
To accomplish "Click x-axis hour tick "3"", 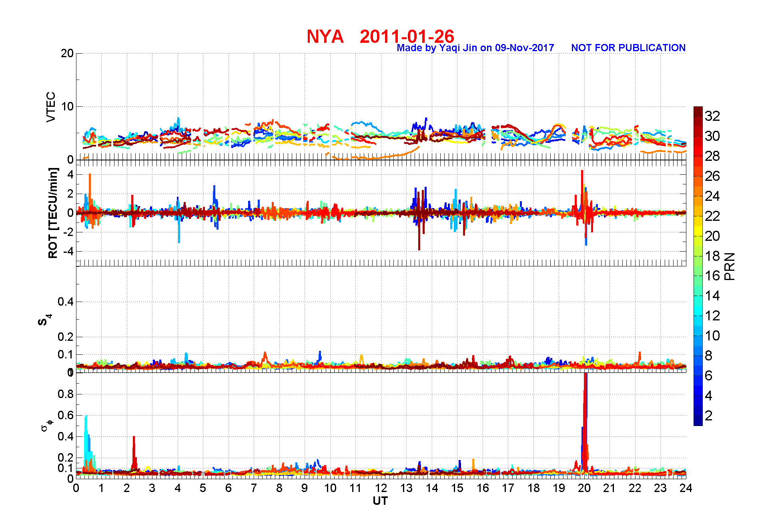I will coord(152,488).
